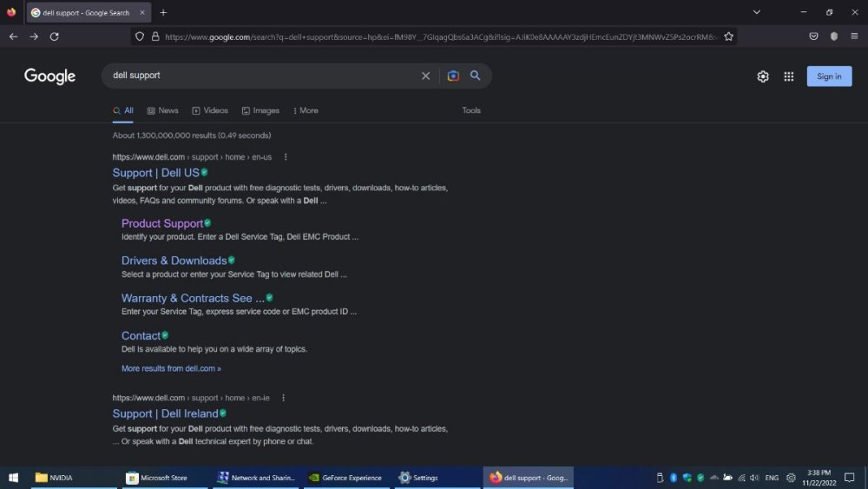Open options menu for the en-us Dell result

(x=286, y=156)
